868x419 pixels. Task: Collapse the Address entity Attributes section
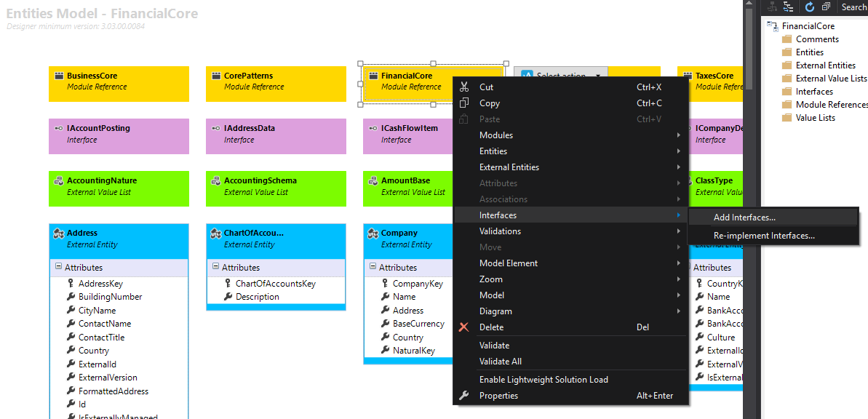tap(58, 267)
